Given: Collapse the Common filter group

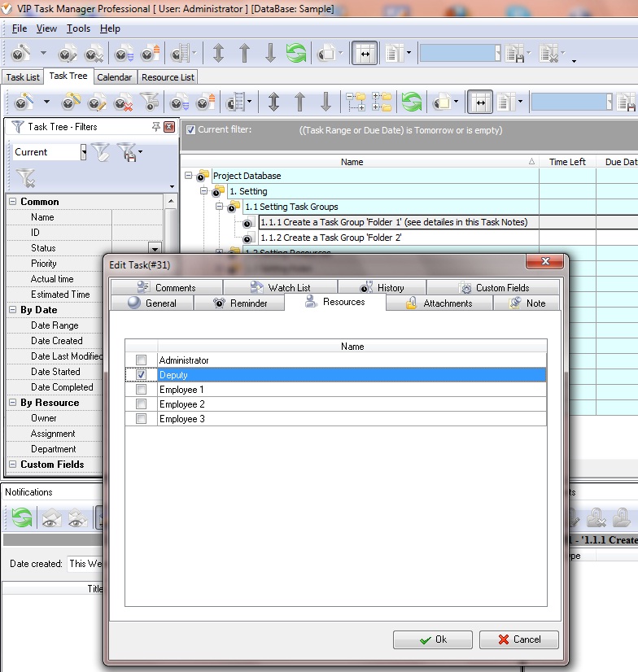Looking at the screenshot, I should [x=13, y=202].
